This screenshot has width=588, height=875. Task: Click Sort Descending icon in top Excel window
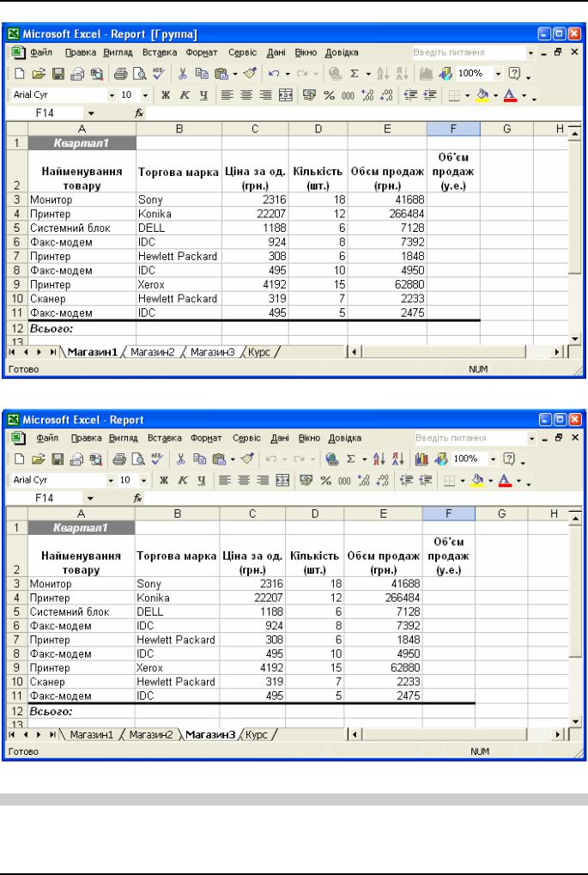[403, 74]
